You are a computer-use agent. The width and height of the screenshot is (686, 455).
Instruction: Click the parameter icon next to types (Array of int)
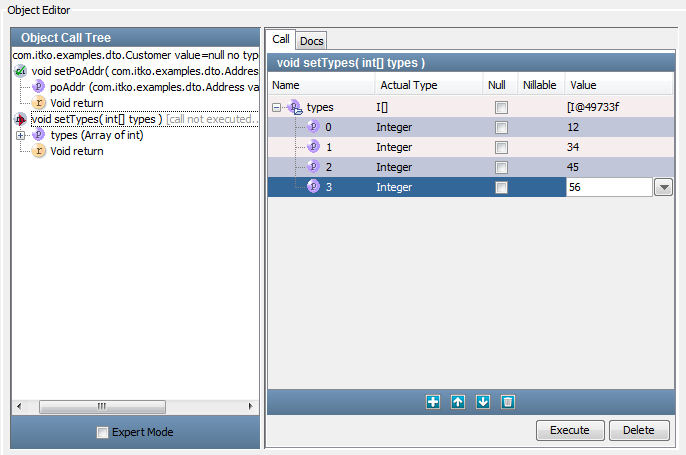point(38,135)
